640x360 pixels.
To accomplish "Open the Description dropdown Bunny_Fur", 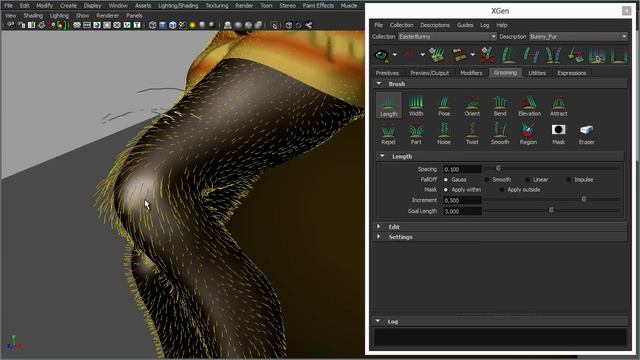I will pos(578,37).
